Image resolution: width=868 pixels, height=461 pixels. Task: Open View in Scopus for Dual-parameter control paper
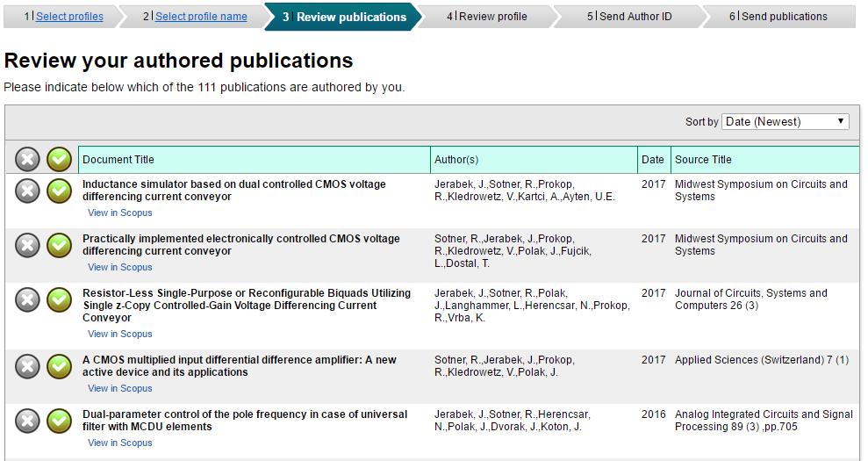point(119,443)
